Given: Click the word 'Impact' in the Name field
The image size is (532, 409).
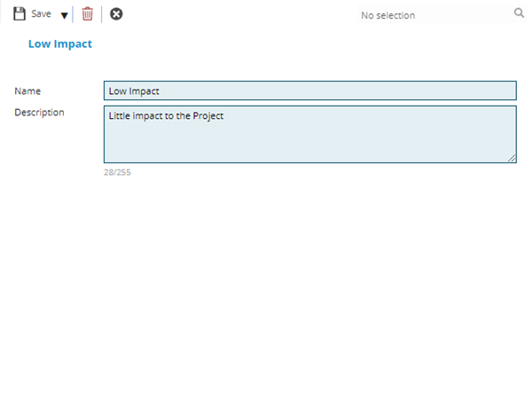Looking at the screenshot, I should 144,90.
